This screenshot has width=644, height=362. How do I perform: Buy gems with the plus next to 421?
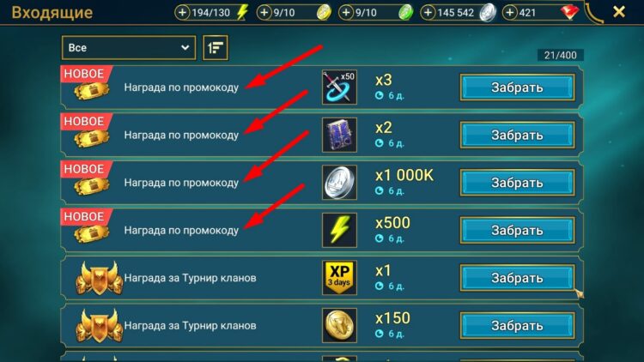pyautogui.click(x=510, y=13)
